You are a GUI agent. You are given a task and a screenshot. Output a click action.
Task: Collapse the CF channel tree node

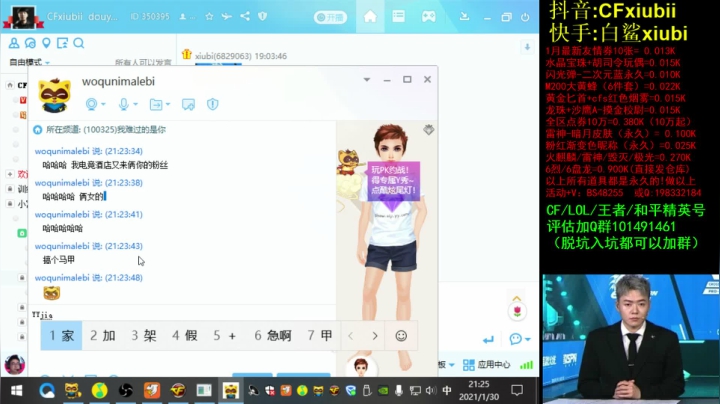(10, 85)
